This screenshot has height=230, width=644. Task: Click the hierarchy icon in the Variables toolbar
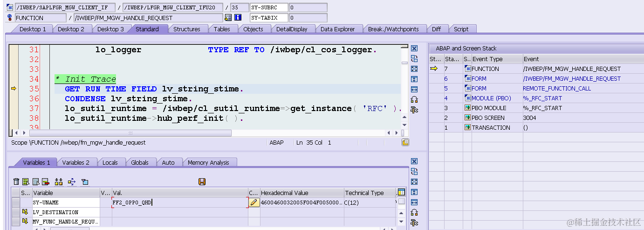coord(72,181)
